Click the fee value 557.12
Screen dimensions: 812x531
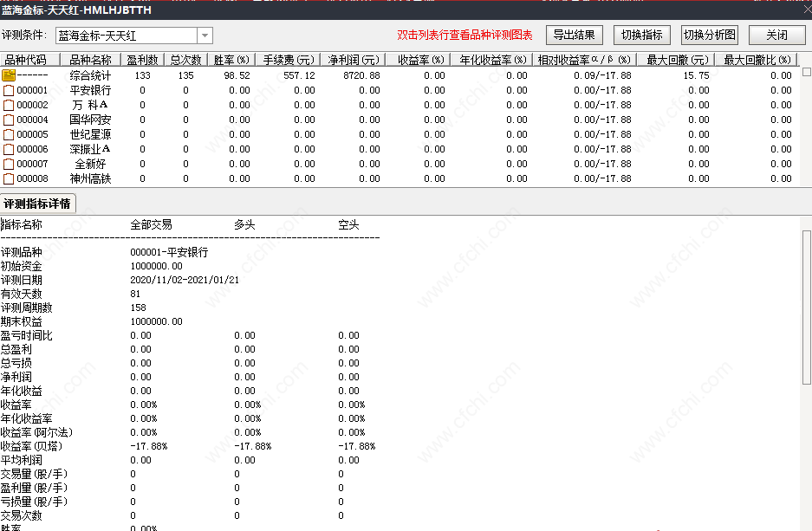click(x=299, y=75)
